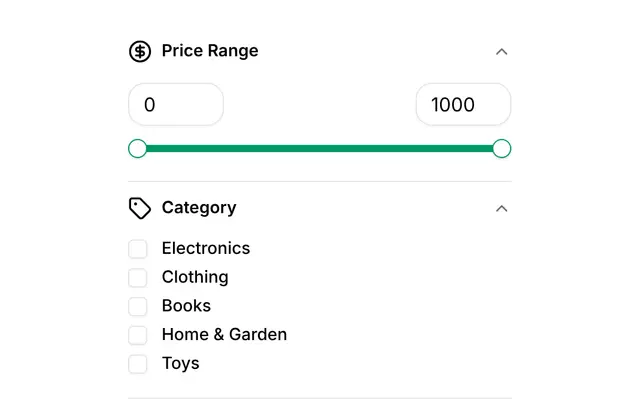640x400 pixels.
Task: Select the Electronics label text
Action: (x=206, y=248)
